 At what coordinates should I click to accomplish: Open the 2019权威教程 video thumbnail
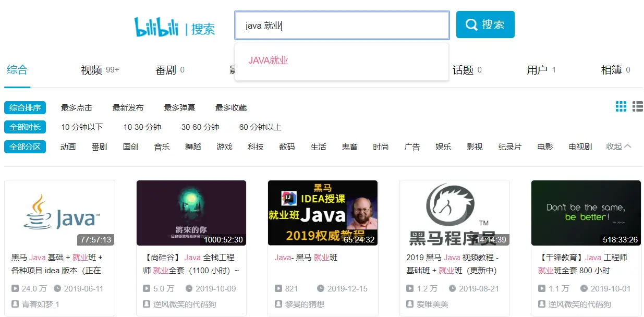coord(323,213)
